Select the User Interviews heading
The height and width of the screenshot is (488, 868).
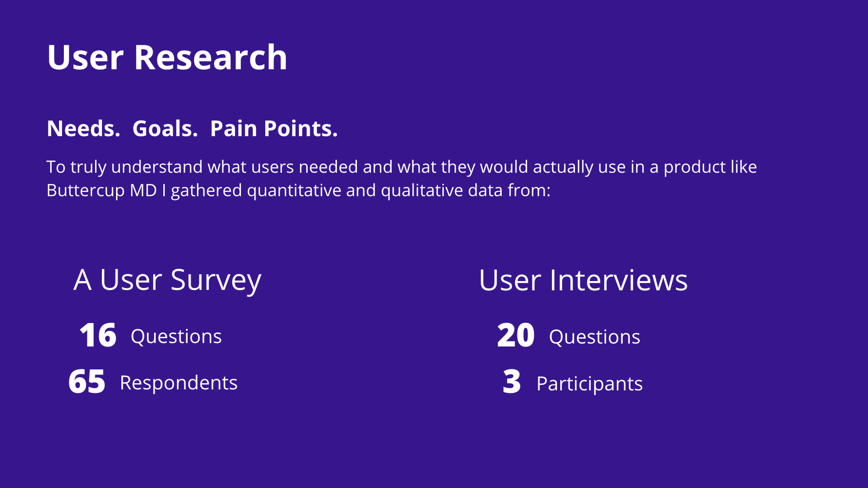[583, 281]
